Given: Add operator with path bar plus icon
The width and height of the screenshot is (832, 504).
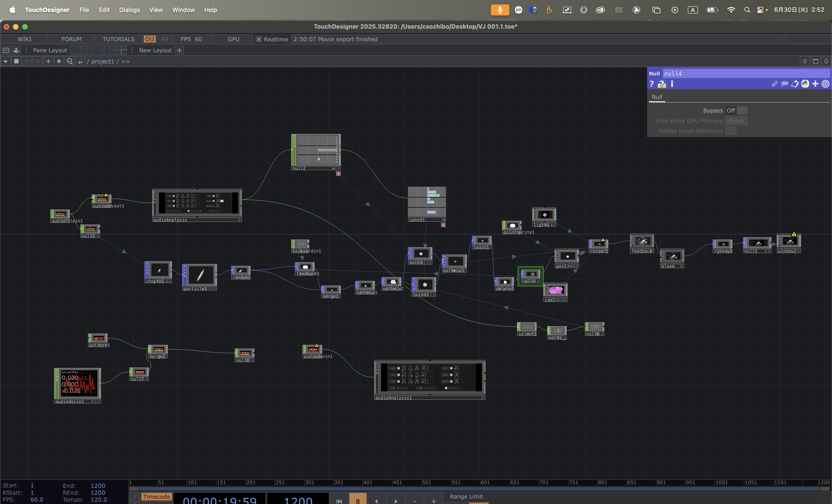Looking at the screenshot, I should (48, 61).
